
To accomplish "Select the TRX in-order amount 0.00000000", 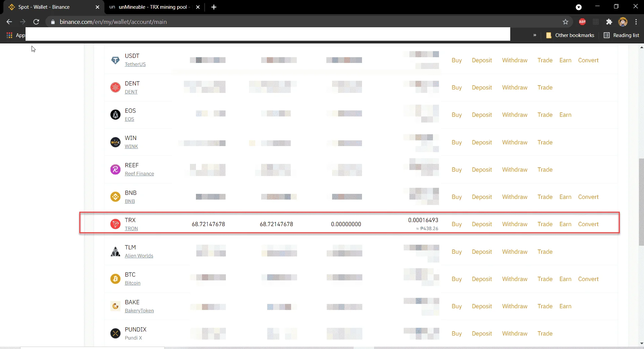I will [x=346, y=224].
